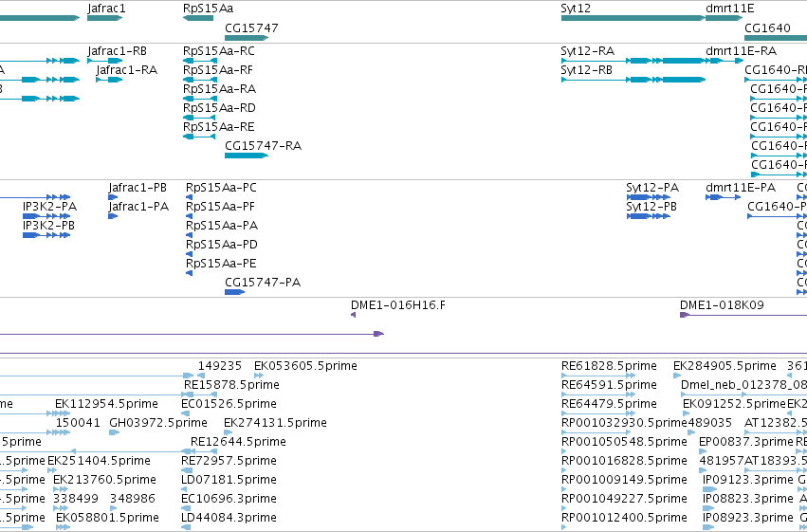807x532 pixels.
Task: Click protein Syt12-PB label
Action: (x=651, y=207)
